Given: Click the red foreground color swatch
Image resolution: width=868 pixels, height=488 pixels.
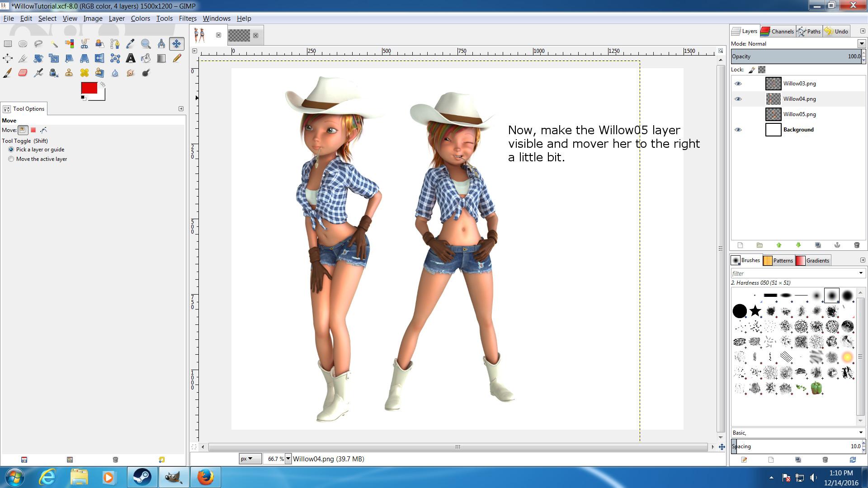Looking at the screenshot, I should pos(89,88).
